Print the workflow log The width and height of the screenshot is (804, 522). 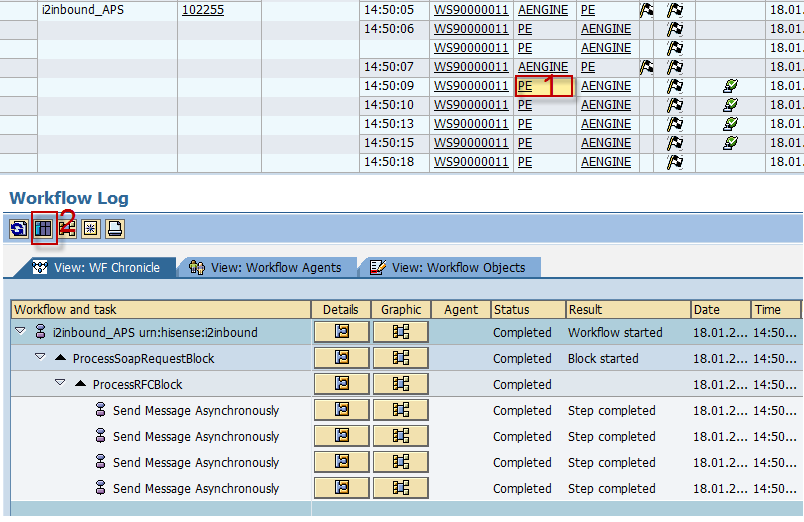click(x=115, y=229)
